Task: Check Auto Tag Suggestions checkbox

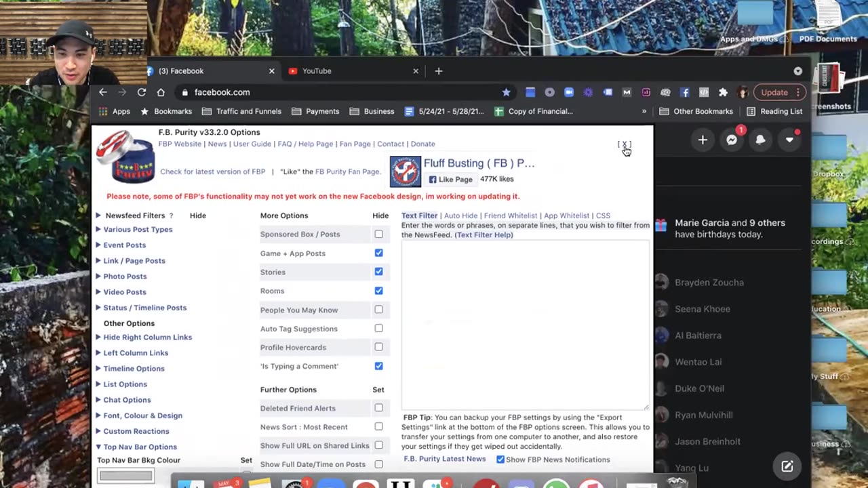Action: tap(378, 328)
